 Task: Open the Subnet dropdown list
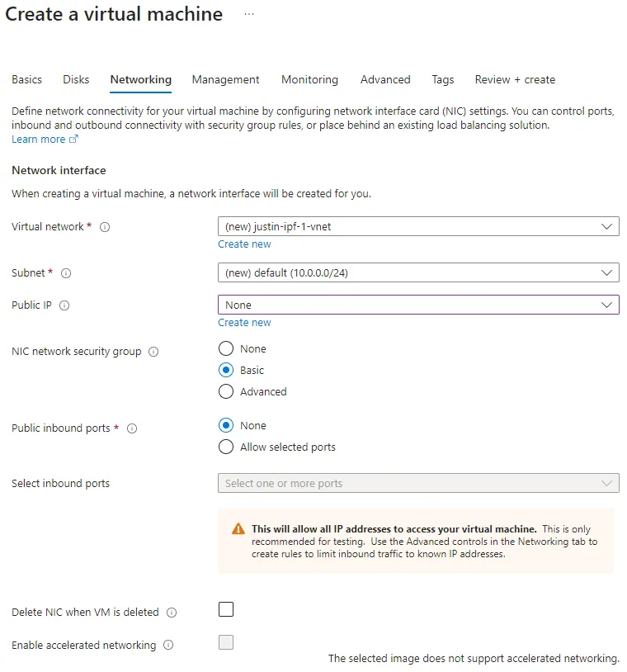[418, 272]
